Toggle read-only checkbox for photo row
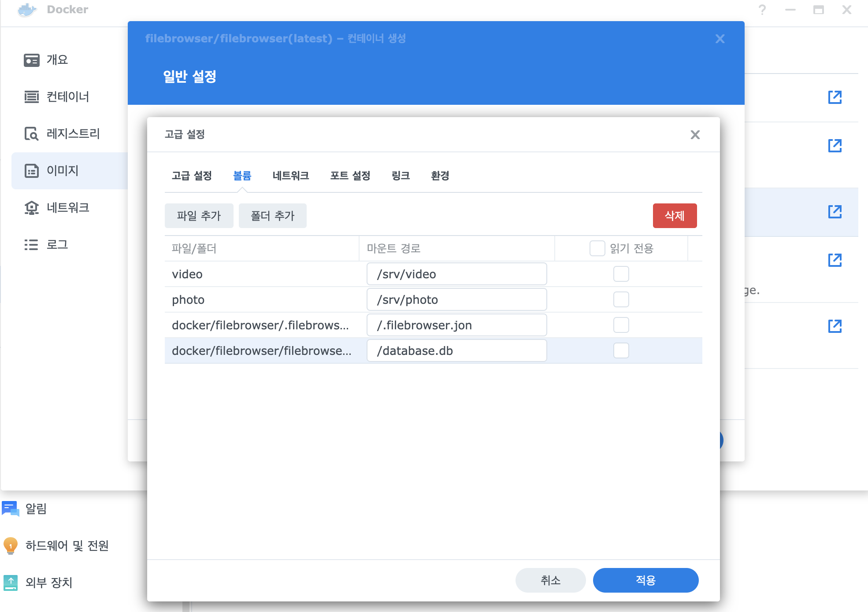868x612 pixels. click(621, 300)
